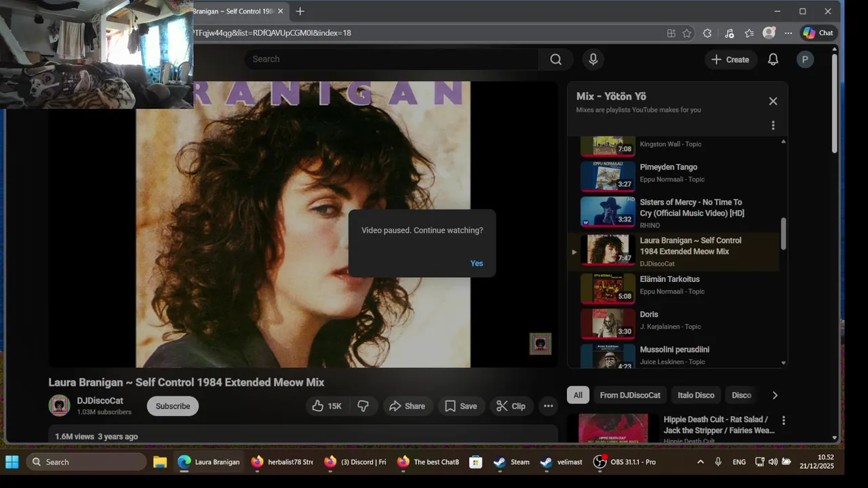The image size is (868, 488).
Task: Open the Hippie Death Cult suggested thumbnail
Action: click(x=613, y=428)
